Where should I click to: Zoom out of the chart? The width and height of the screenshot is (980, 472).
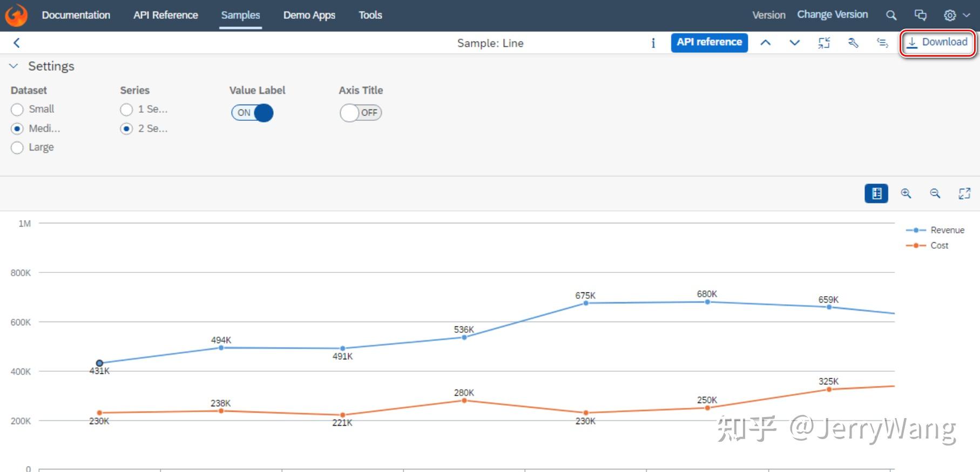[x=935, y=193]
